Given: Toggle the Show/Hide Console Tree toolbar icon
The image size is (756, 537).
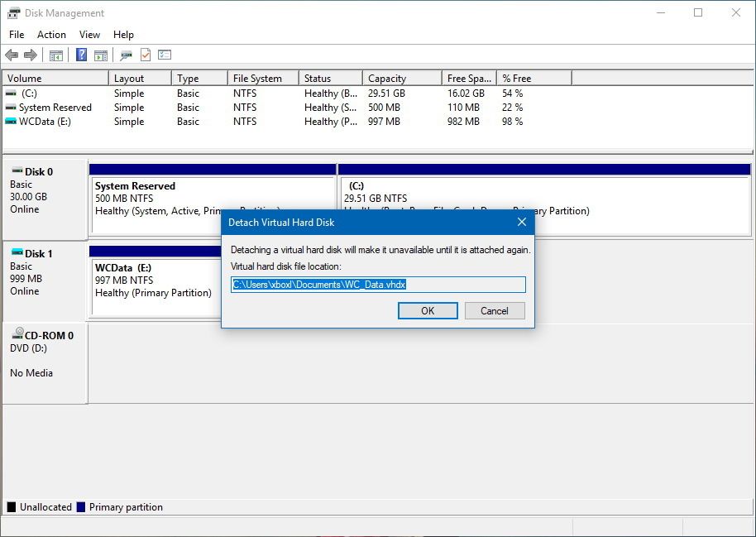Looking at the screenshot, I should click(x=55, y=55).
